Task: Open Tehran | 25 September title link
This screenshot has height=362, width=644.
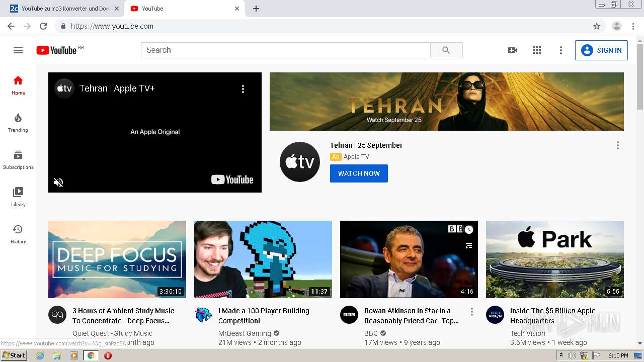Action: tap(366, 145)
